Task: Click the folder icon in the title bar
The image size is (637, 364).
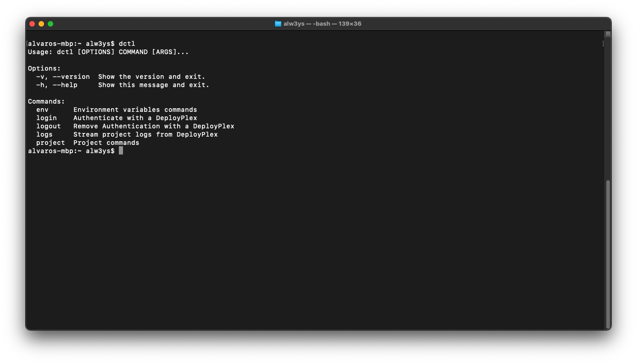Action: [x=278, y=23]
